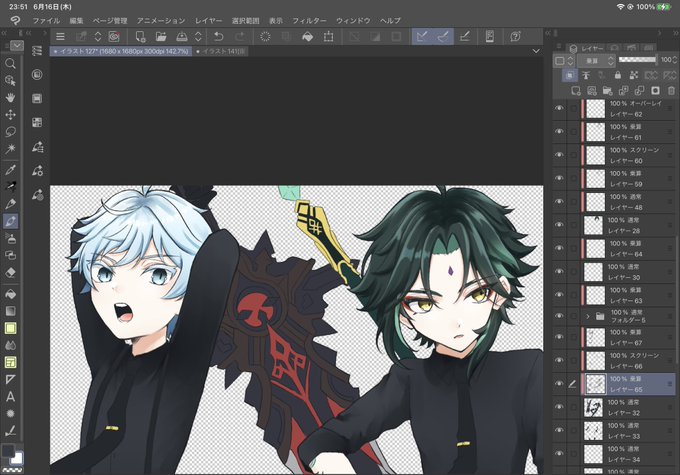Open Clip Studio launcher icon
680x475 pixels.
(114, 36)
